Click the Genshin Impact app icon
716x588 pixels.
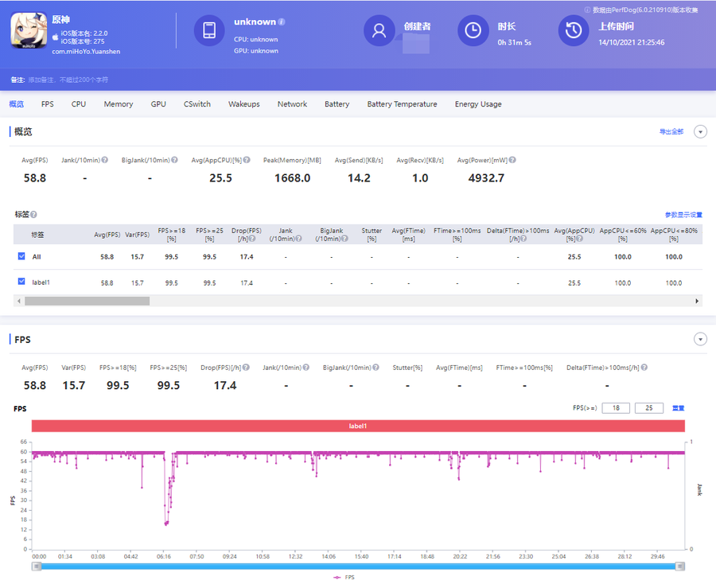29,30
